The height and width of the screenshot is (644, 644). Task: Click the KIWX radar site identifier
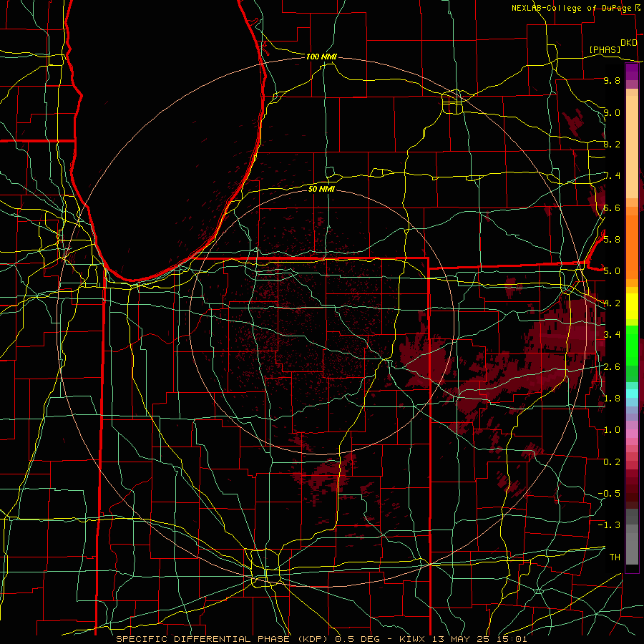tap(412, 639)
